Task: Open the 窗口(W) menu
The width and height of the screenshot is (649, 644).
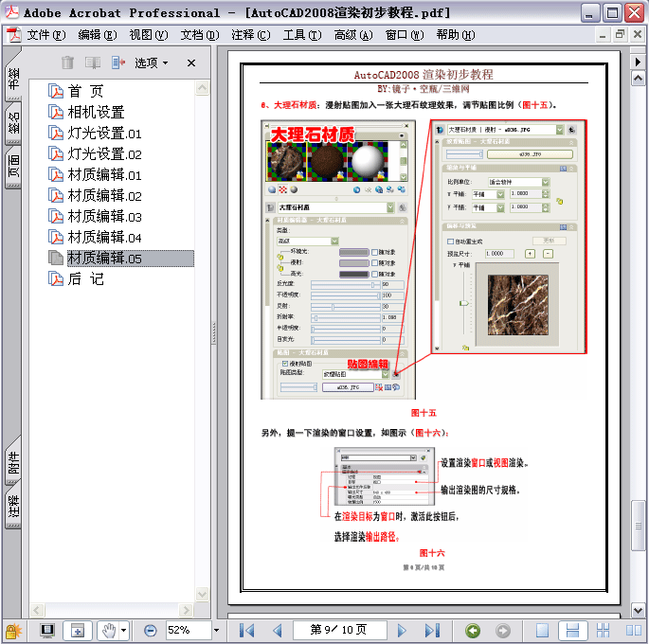Action: point(405,35)
